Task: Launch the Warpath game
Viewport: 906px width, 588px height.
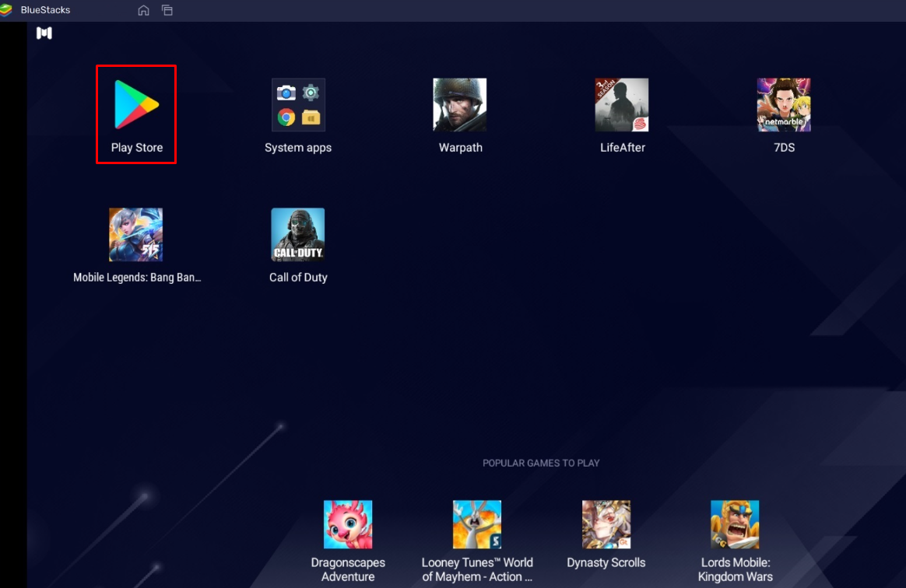Action: click(460, 105)
